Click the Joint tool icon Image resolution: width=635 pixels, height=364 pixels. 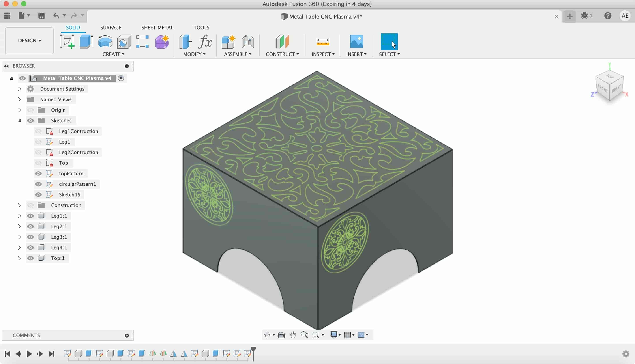[248, 41]
